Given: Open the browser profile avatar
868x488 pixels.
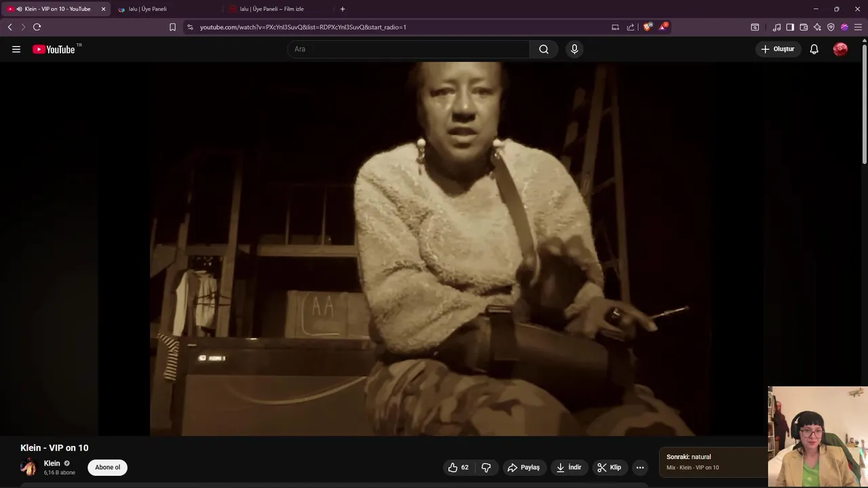Looking at the screenshot, I should coord(844,27).
